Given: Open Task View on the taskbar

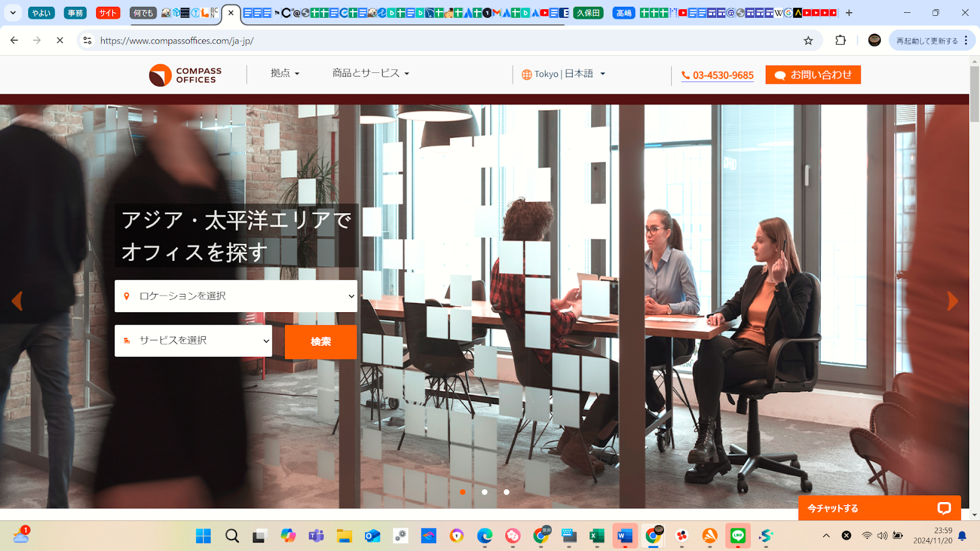Looking at the screenshot, I should 260,536.
